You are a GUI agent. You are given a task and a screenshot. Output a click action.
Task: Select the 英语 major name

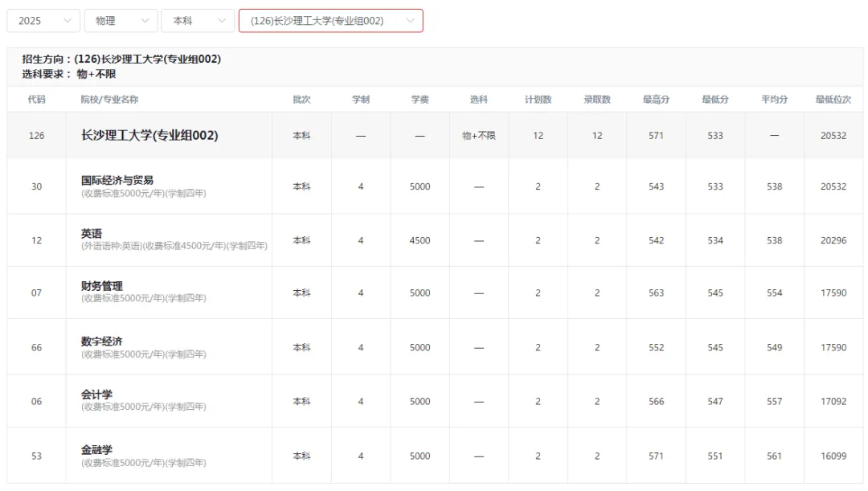tap(92, 233)
